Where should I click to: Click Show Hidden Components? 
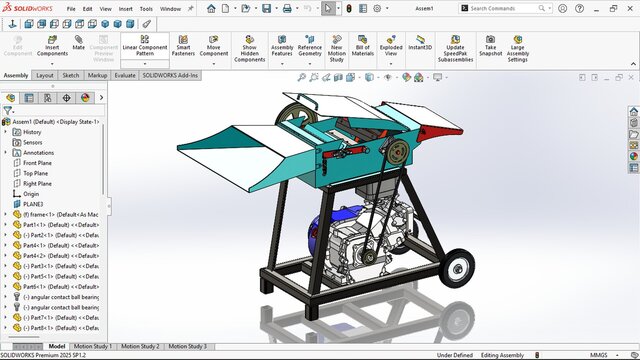click(249, 48)
